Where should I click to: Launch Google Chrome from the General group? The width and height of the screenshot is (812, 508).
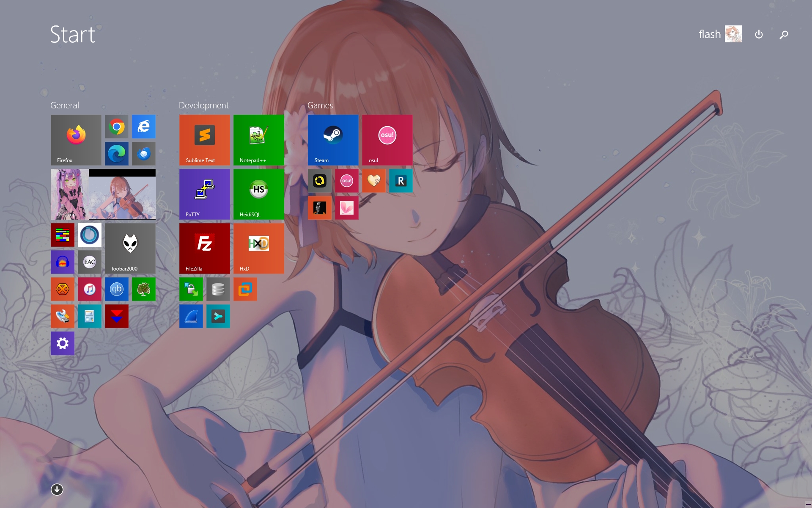coord(117,127)
